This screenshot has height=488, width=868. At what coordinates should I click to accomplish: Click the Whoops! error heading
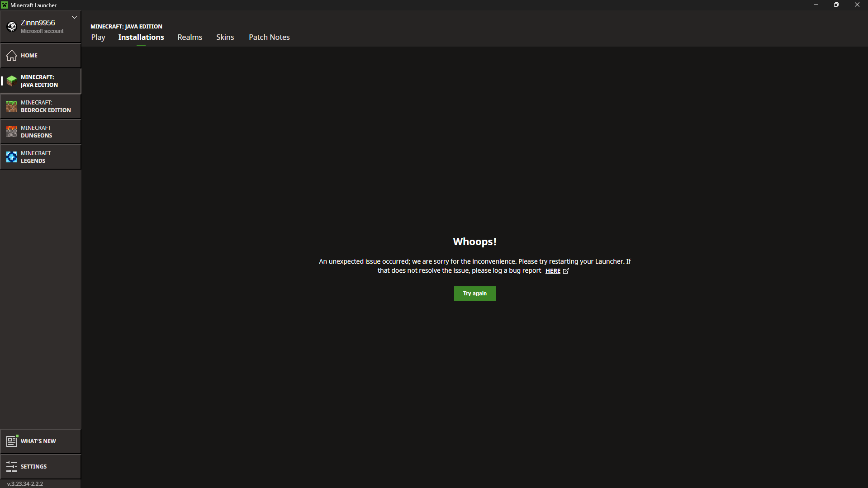(474, 242)
